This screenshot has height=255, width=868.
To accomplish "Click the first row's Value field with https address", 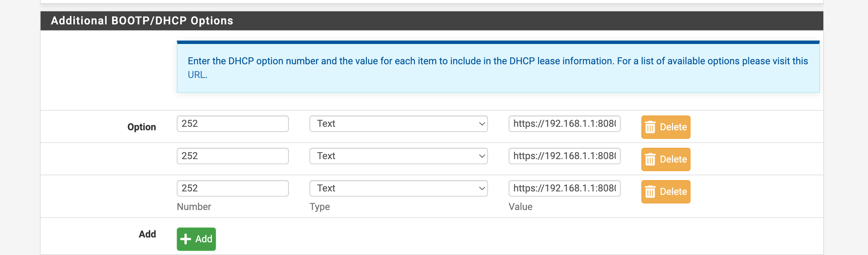I will [x=564, y=124].
